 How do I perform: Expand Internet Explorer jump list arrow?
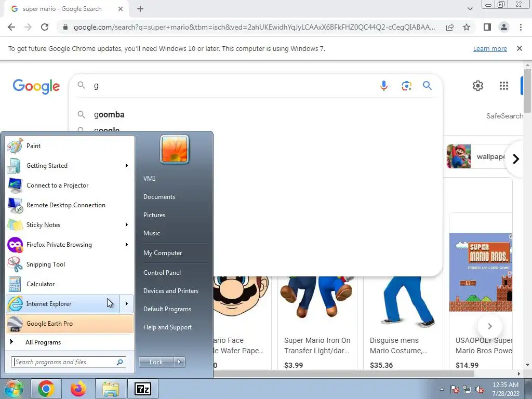point(127,303)
